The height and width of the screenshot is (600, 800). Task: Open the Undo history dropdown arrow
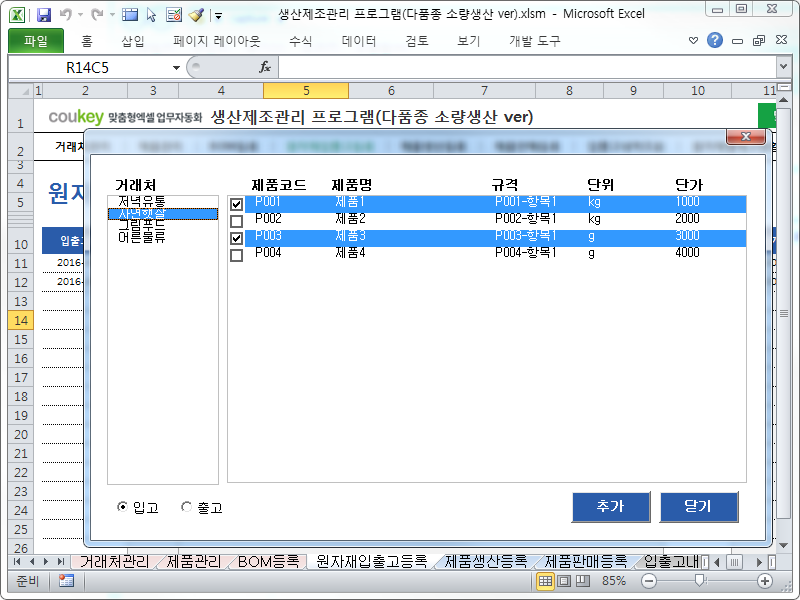[x=80, y=15]
